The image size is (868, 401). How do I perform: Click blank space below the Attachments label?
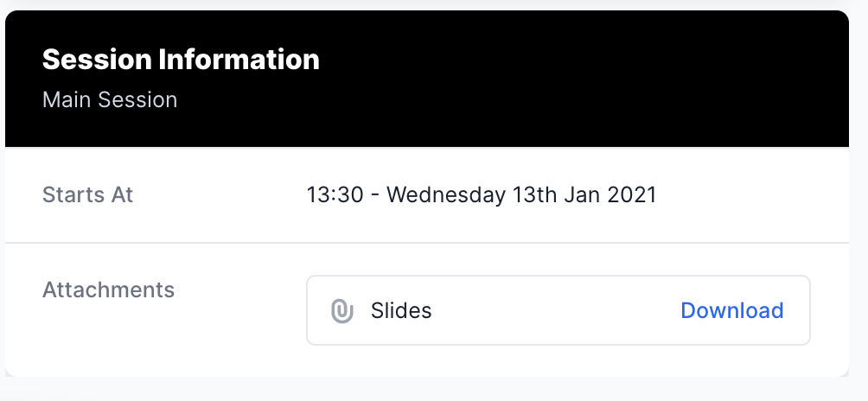[108, 341]
